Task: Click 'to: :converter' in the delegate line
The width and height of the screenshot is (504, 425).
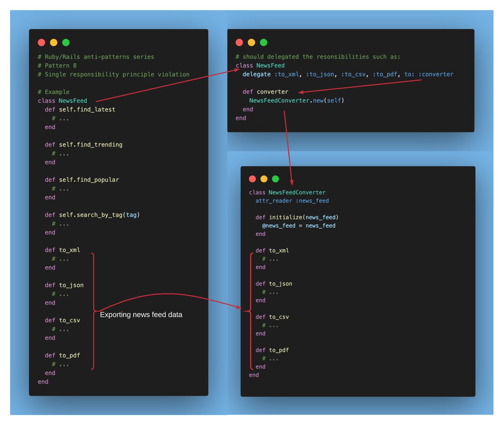Action: coord(429,74)
